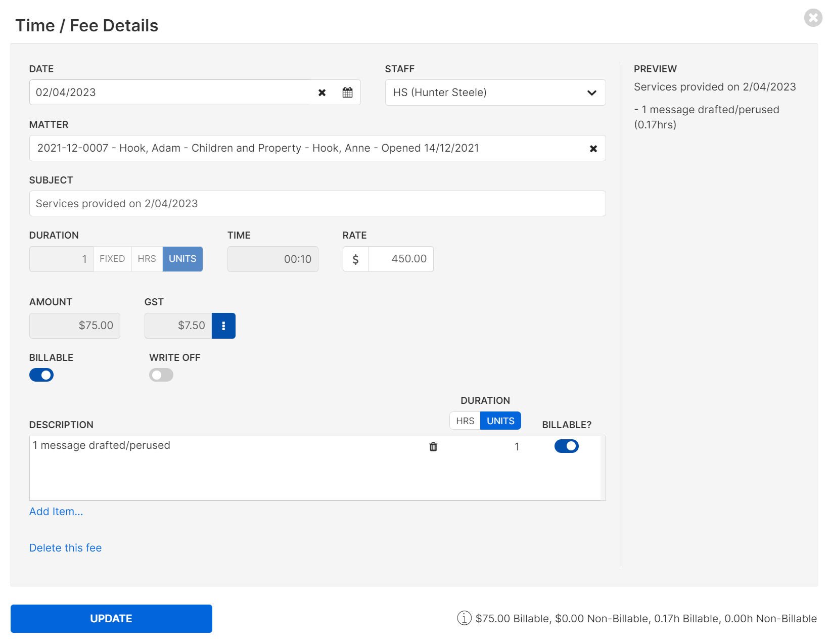829x644 pixels.
Task: Enable the WRITE OFF switch
Action: (161, 375)
